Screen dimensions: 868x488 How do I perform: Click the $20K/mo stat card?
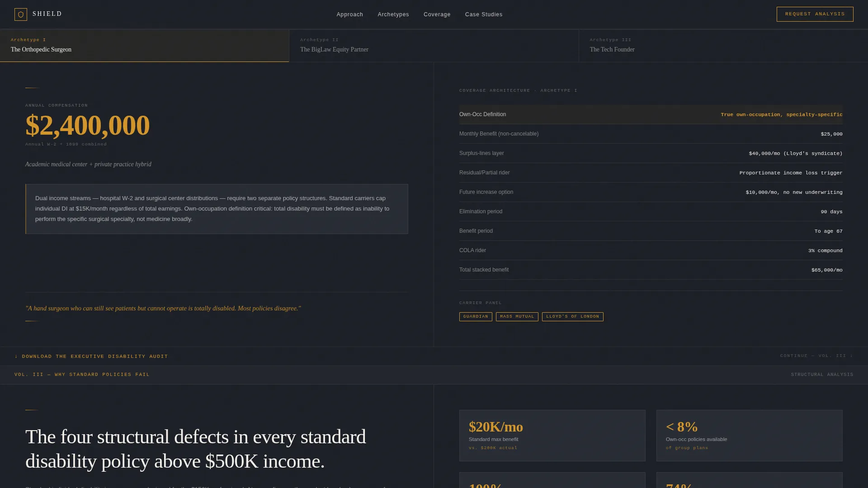pos(552,436)
